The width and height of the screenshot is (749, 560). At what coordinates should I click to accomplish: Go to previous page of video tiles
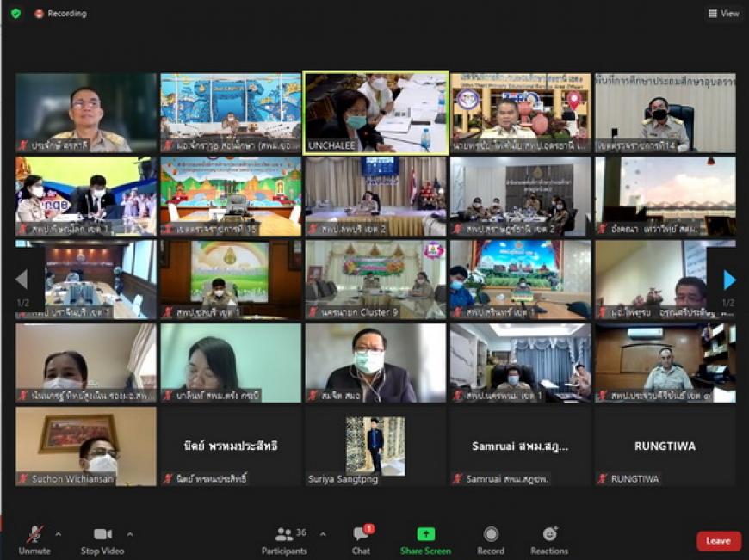click(22, 280)
